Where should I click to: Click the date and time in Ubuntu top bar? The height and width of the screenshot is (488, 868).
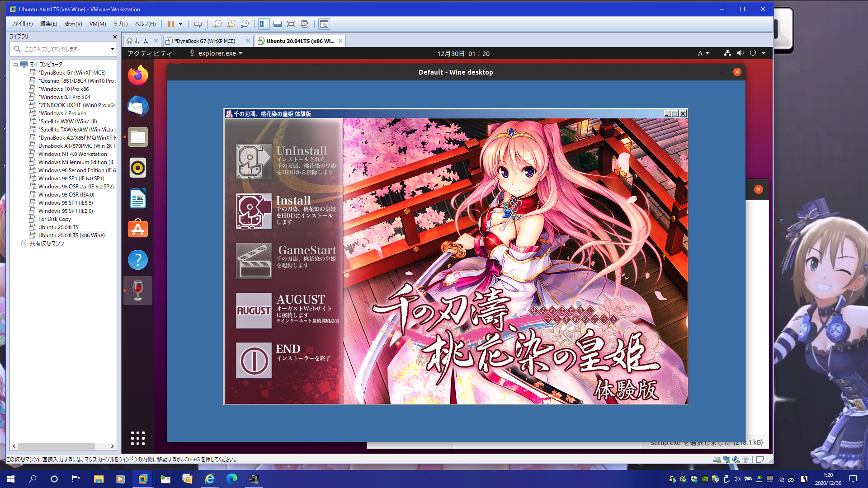(x=463, y=53)
